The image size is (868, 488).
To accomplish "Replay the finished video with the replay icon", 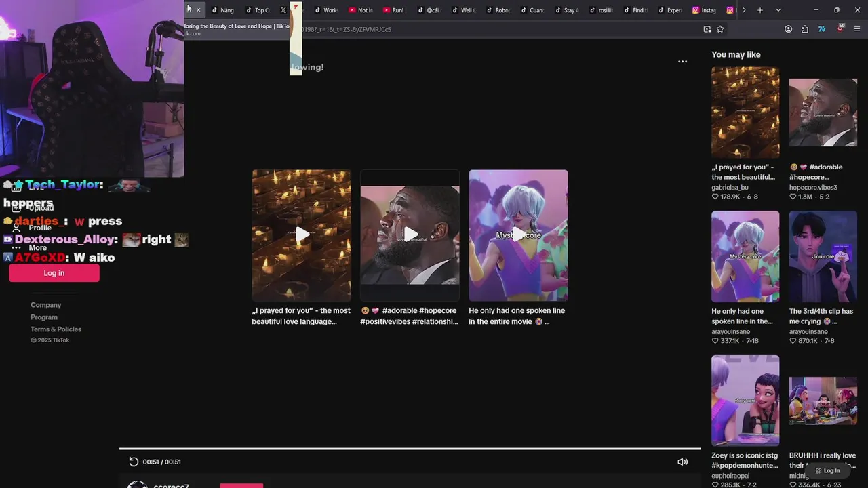I will tap(134, 462).
